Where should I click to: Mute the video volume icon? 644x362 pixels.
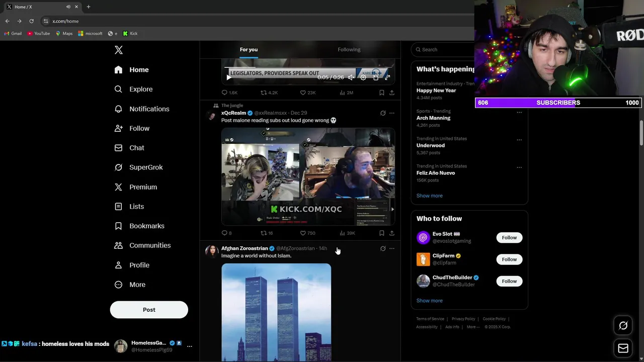351,77
